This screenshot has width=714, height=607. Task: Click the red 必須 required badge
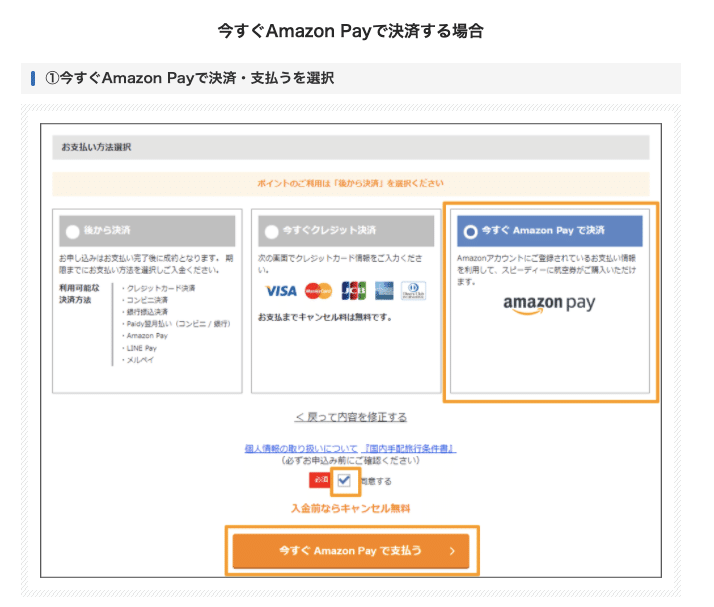tap(320, 480)
